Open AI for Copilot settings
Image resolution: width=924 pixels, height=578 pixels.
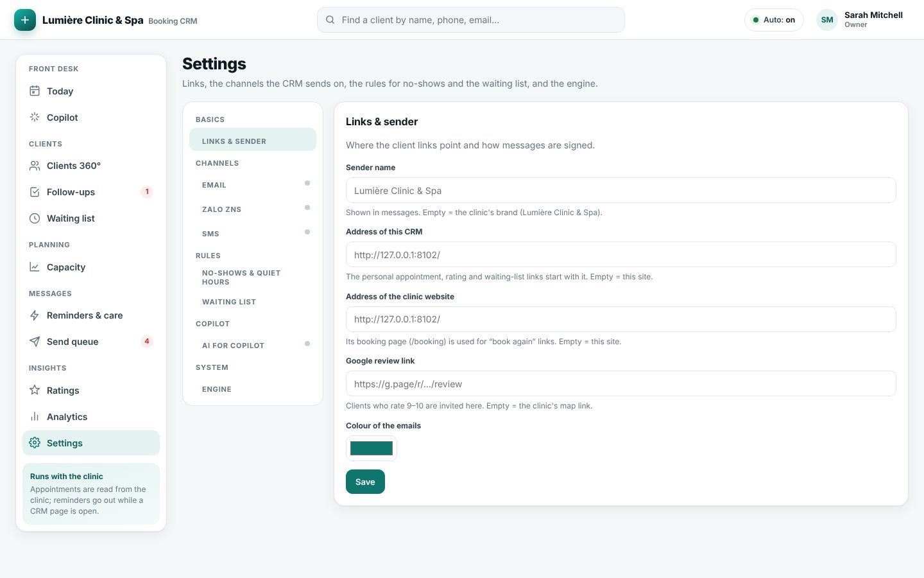[x=253, y=346]
